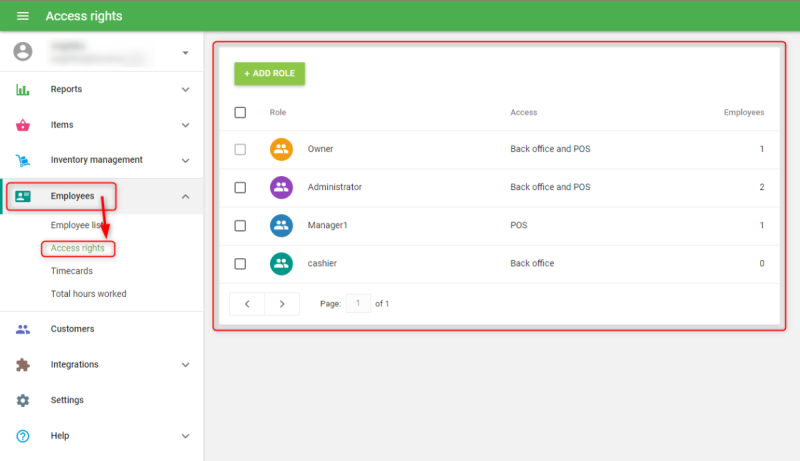The height and width of the screenshot is (461, 800).
Task: Click the Settings gear icon
Action: (x=23, y=400)
